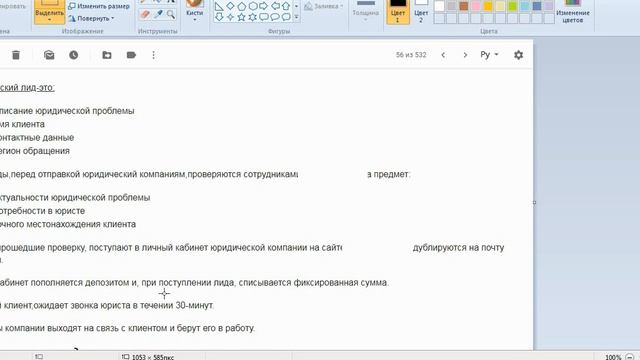Image resolution: width=640 pixels, height=360 pixels.
Task: Open Изменение цветов edit colors dialog
Action: [x=573, y=12]
